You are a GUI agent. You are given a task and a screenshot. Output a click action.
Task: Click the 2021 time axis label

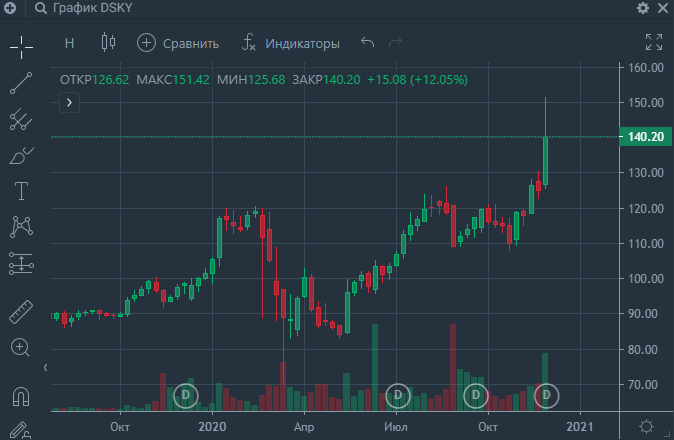[580, 427]
